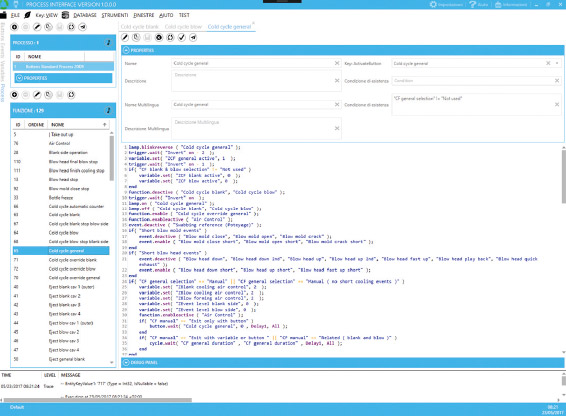566x416 pixels.
Task: Click the pencil edit icon above Processo panel
Action: coord(37,27)
